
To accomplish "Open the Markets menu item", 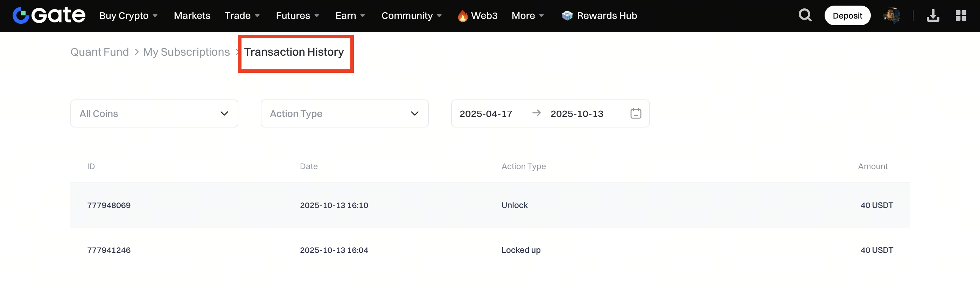I will click(192, 16).
